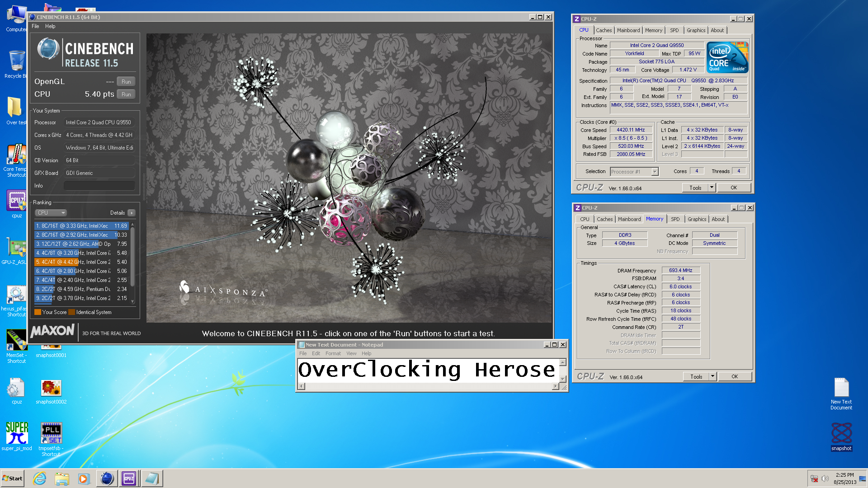The height and width of the screenshot is (488, 868).
Task: Open the Over test folder icon
Action: pyautogui.click(x=15, y=111)
